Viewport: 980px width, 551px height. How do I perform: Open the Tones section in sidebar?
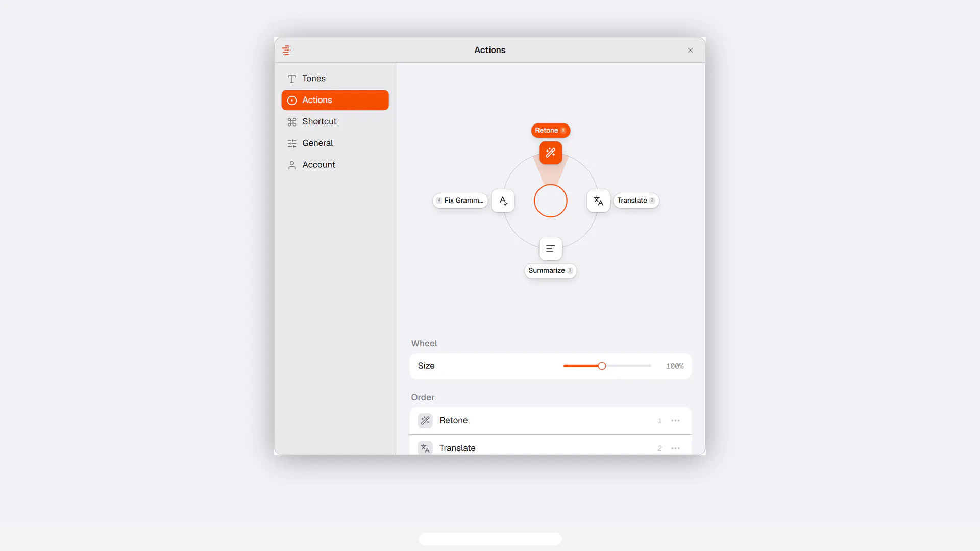[x=335, y=79]
